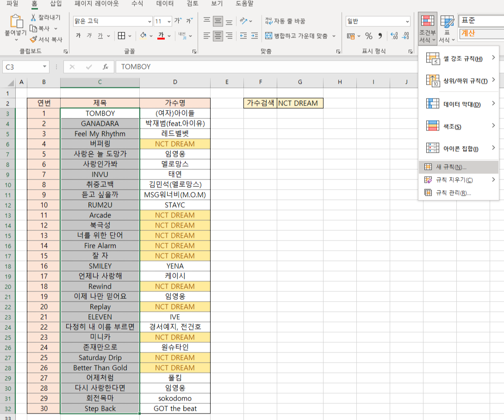Align text right
504x420 pixels.
tap(229, 35)
